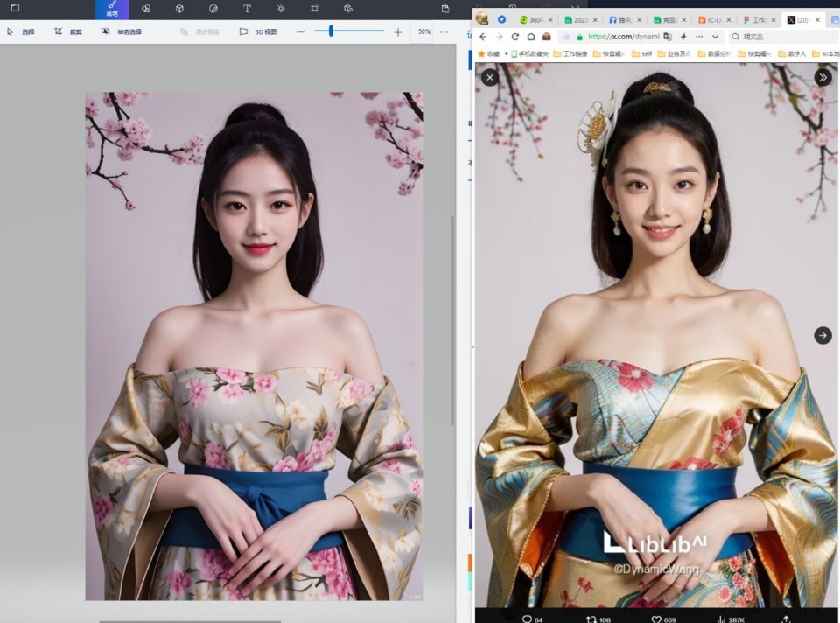Image resolution: width=840 pixels, height=623 pixels.
Task: Open the Canvas settings icon
Action: tap(314, 8)
